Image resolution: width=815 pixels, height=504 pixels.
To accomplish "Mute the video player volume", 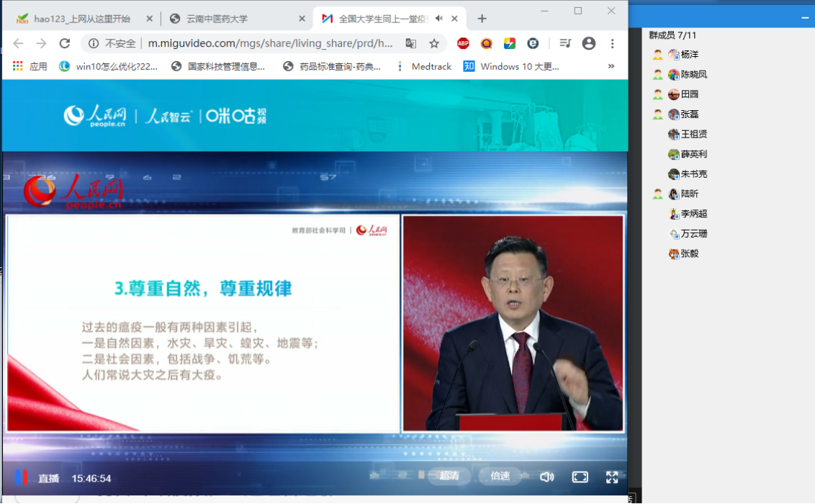I will click(x=547, y=477).
